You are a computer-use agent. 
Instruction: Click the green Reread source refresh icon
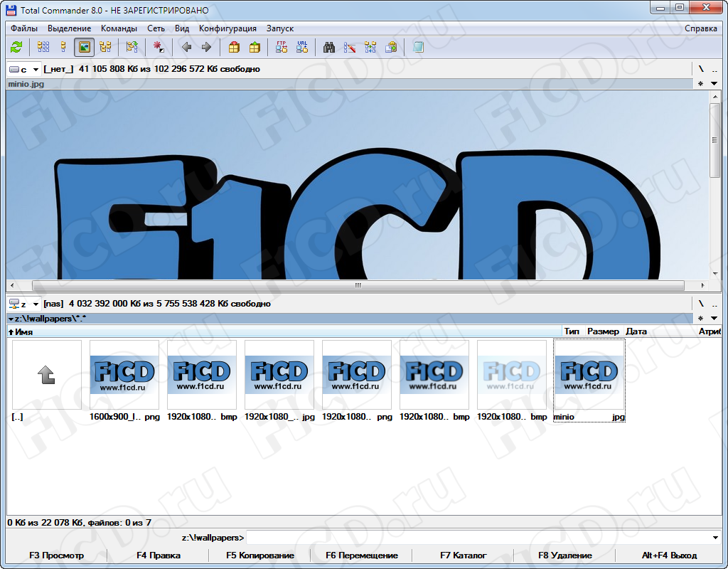(16, 47)
